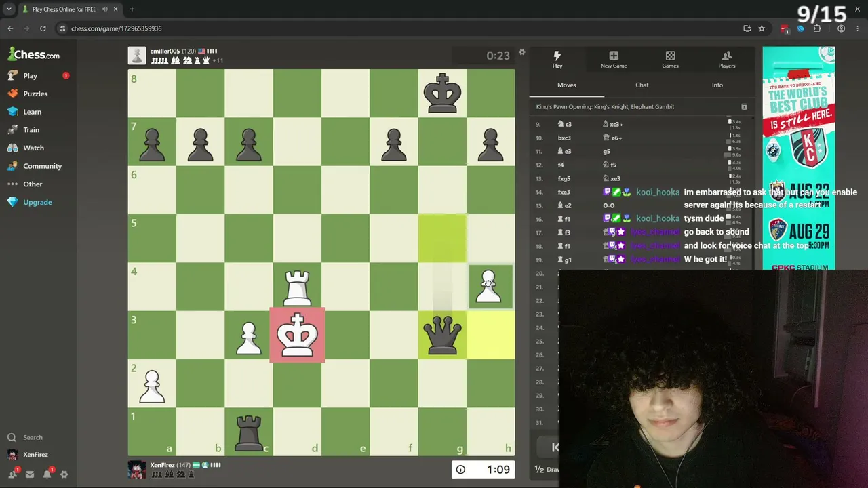Click the Upgrade diamond link
Viewport: 868px width, 488px height.
click(37, 202)
